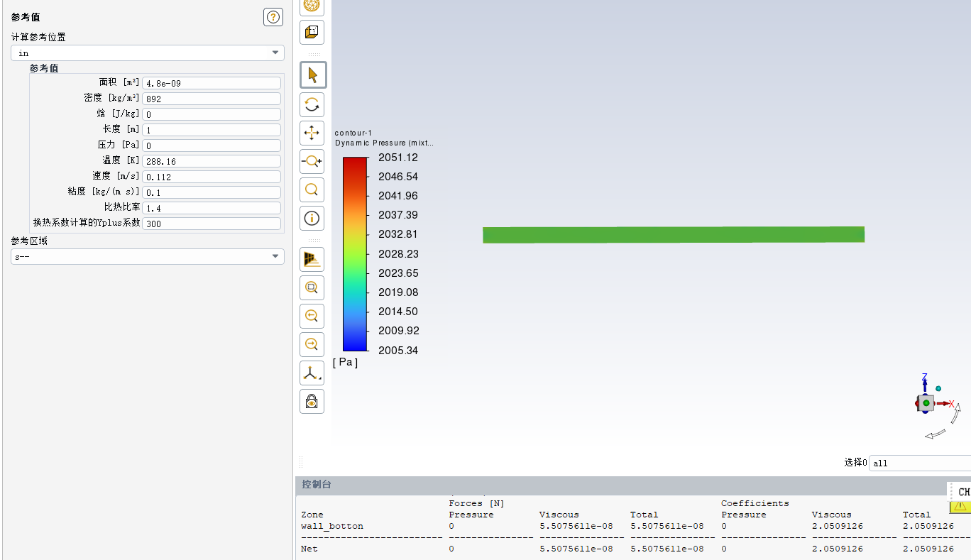Choose the rotate view tool

pyautogui.click(x=312, y=104)
